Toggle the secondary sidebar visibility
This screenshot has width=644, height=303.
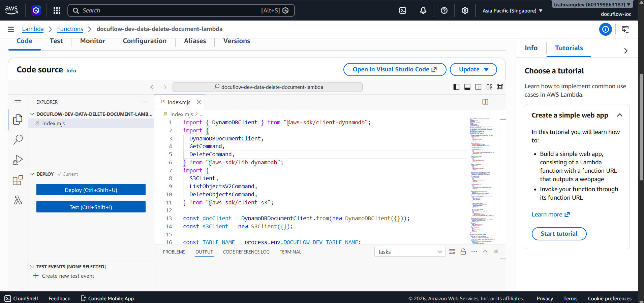478,87
